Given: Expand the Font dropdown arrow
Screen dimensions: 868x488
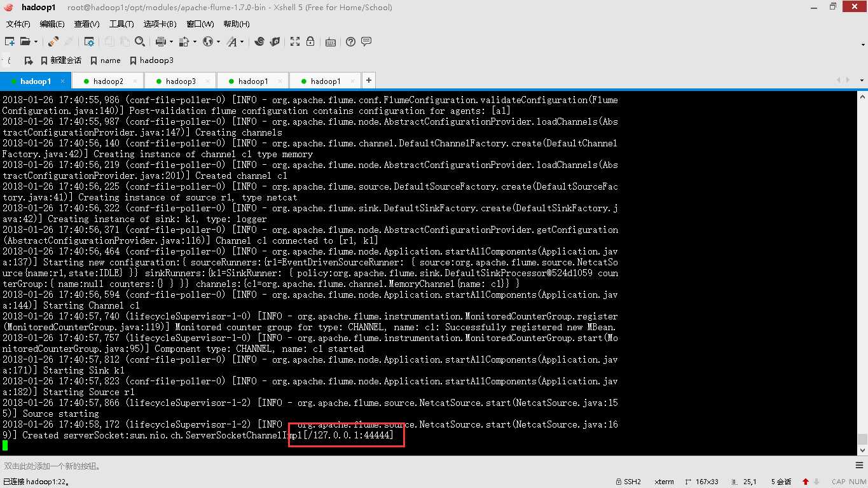Looking at the screenshot, I should (242, 42).
